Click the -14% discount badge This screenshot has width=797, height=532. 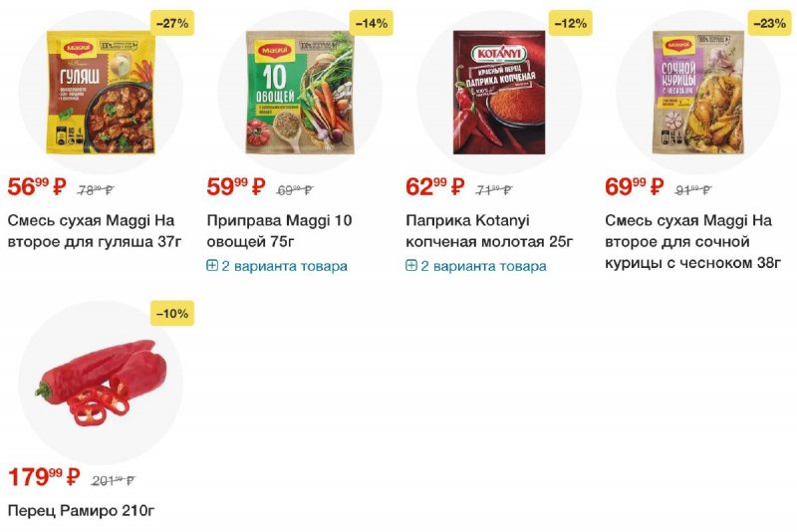click(x=372, y=23)
